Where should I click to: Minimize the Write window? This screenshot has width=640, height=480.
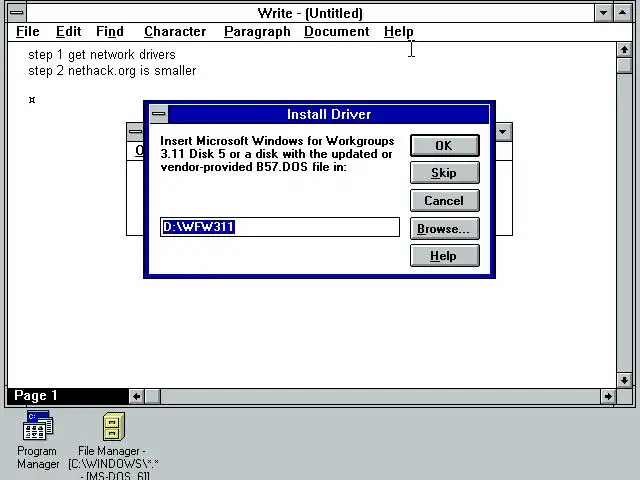coord(603,13)
